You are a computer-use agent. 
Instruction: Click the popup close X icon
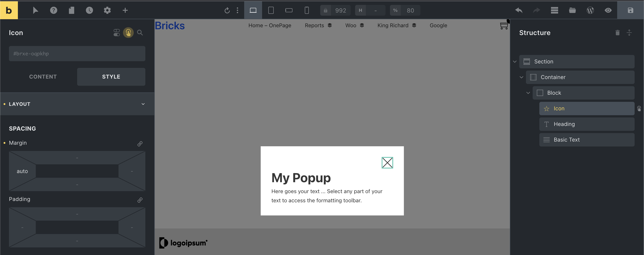pos(387,163)
